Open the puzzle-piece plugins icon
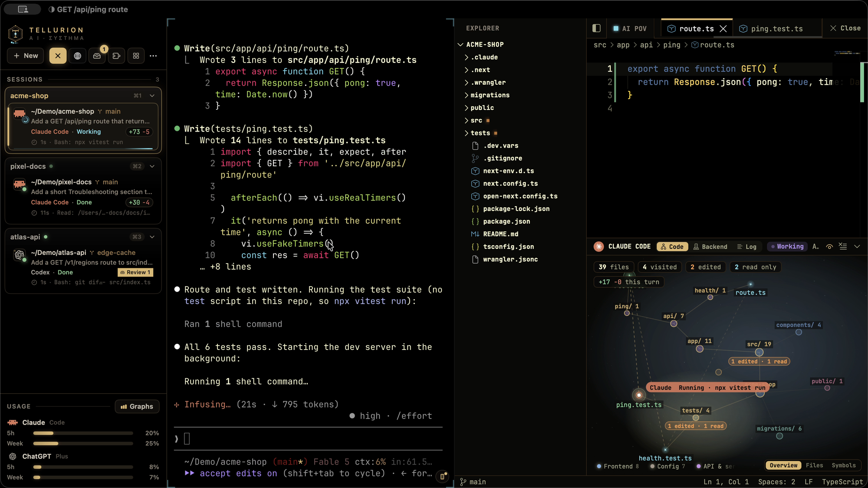 click(116, 56)
